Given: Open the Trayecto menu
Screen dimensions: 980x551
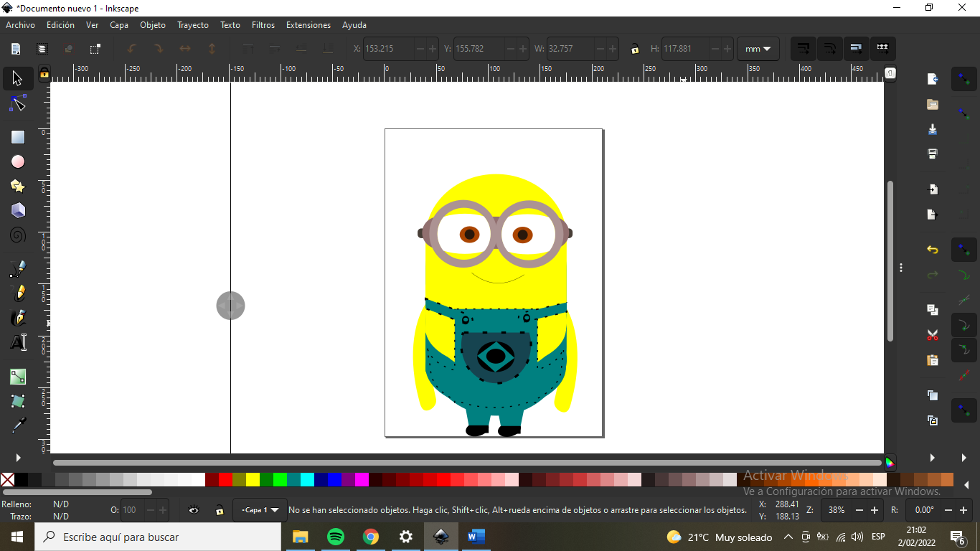Looking at the screenshot, I should (193, 25).
